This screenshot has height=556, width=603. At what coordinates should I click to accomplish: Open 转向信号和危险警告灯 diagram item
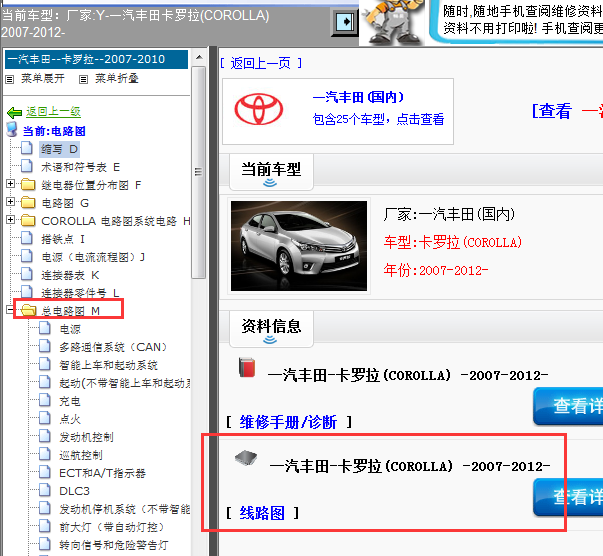pos(114,545)
